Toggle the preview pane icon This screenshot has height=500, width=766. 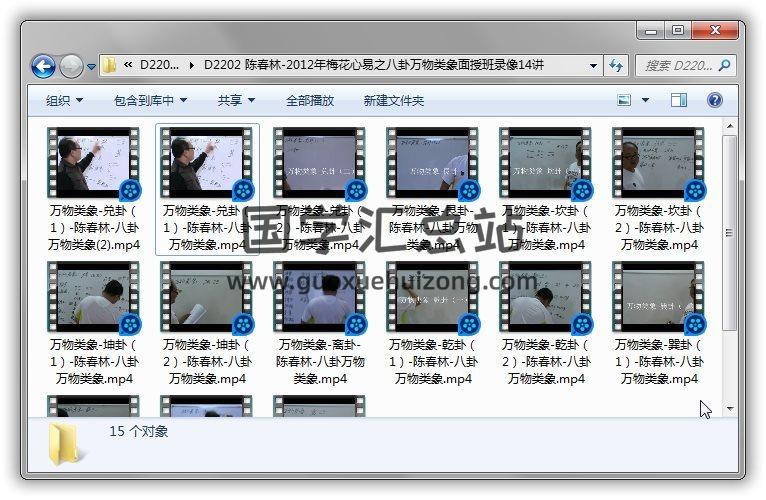(679, 100)
